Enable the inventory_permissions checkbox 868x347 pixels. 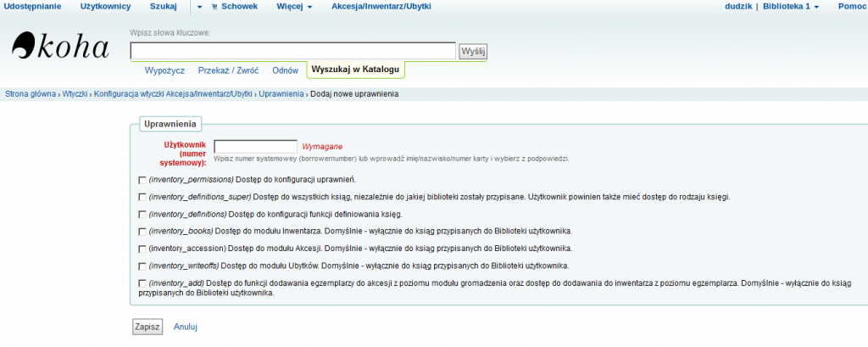(141, 180)
